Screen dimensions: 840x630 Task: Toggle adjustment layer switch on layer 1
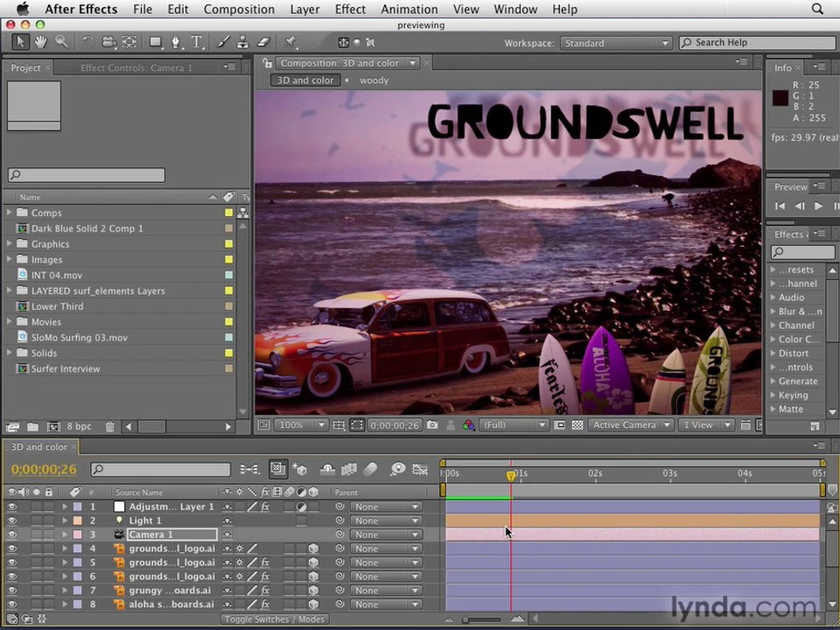(302, 507)
